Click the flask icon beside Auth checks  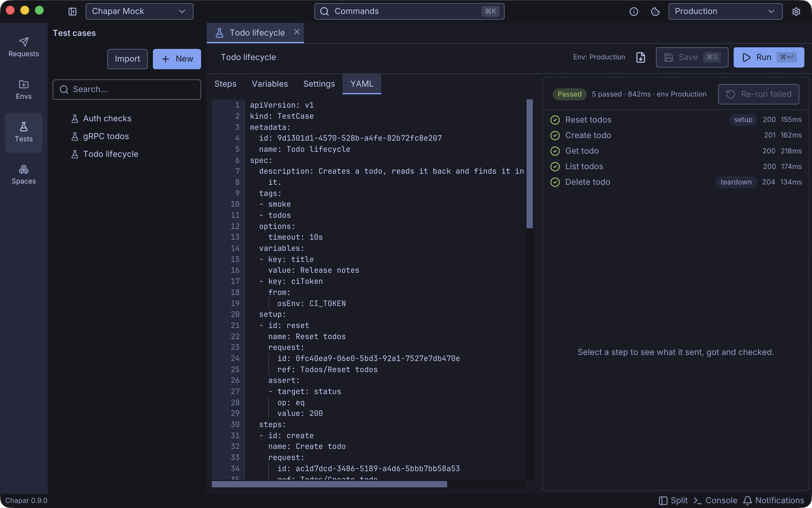pyautogui.click(x=75, y=118)
